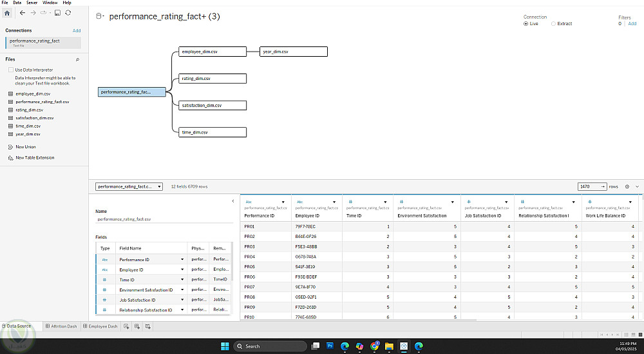This screenshot has height=354, width=644.
Task: Click the Windows Start button
Action: point(225,346)
